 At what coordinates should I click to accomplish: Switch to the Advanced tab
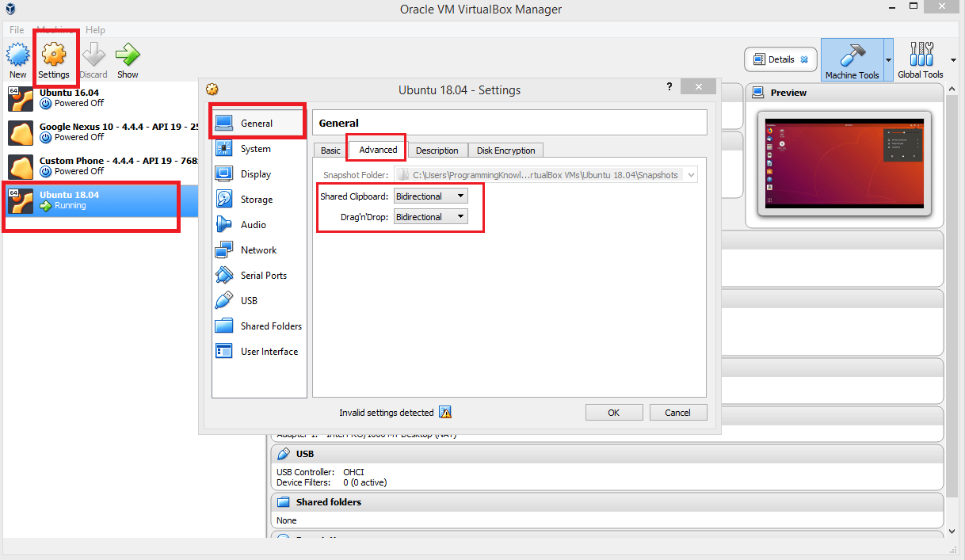coord(378,150)
